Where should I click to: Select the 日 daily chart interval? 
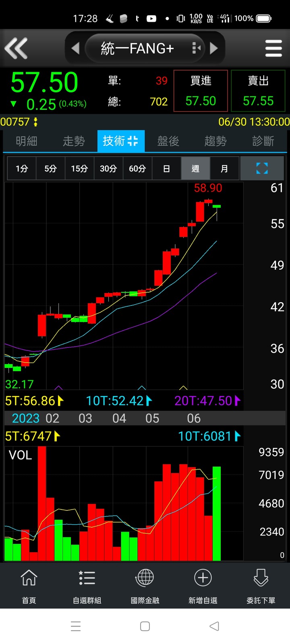tap(166, 168)
